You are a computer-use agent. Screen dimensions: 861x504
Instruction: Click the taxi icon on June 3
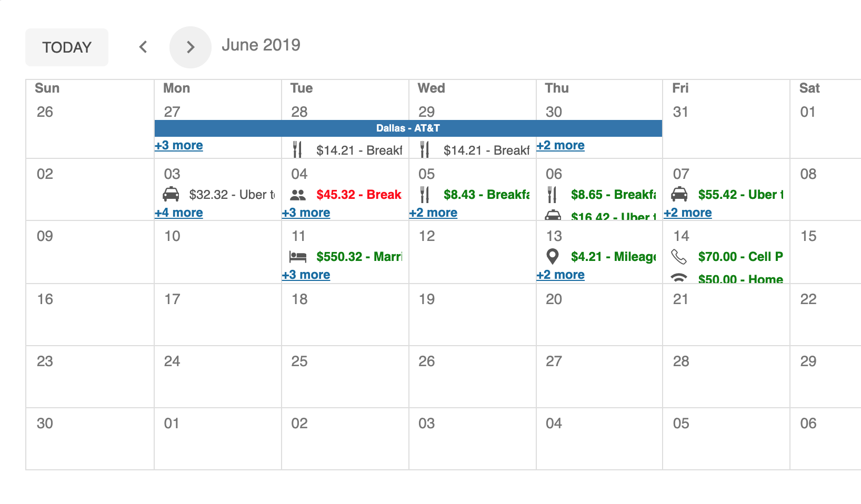coord(171,195)
